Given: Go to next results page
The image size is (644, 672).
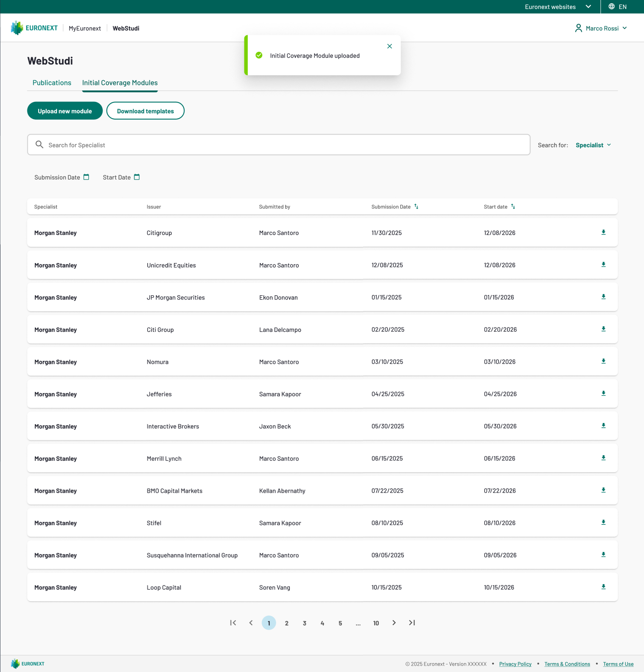Looking at the screenshot, I should point(394,623).
